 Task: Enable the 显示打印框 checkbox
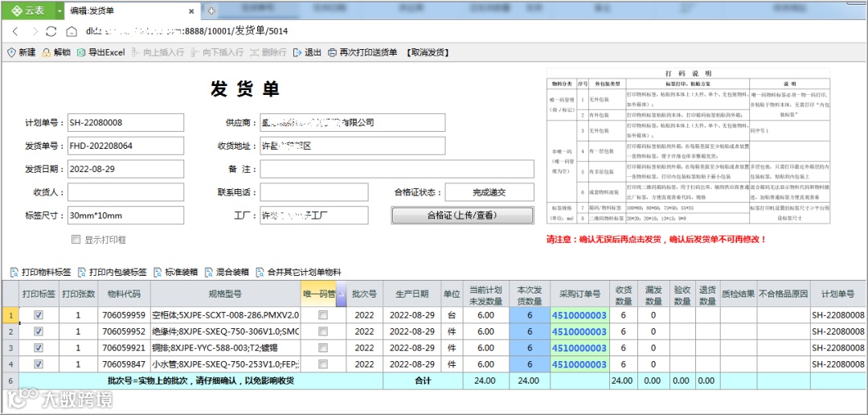coord(76,240)
